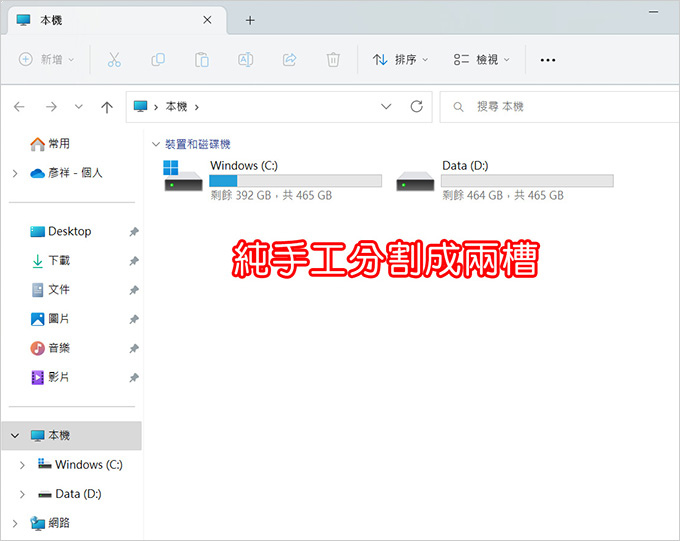Click the pin icon beside 圖片
The width and height of the screenshot is (680, 541).
click(x=134, y=320)
